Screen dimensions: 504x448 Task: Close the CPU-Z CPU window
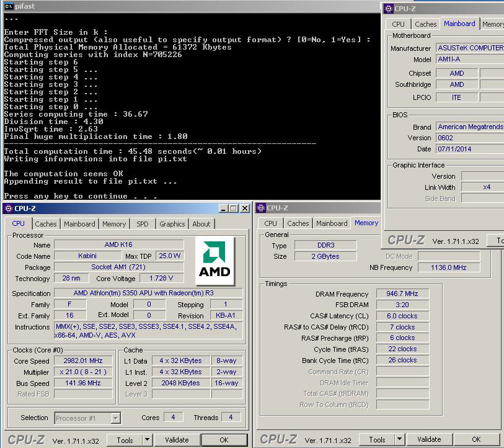point(245,208)
